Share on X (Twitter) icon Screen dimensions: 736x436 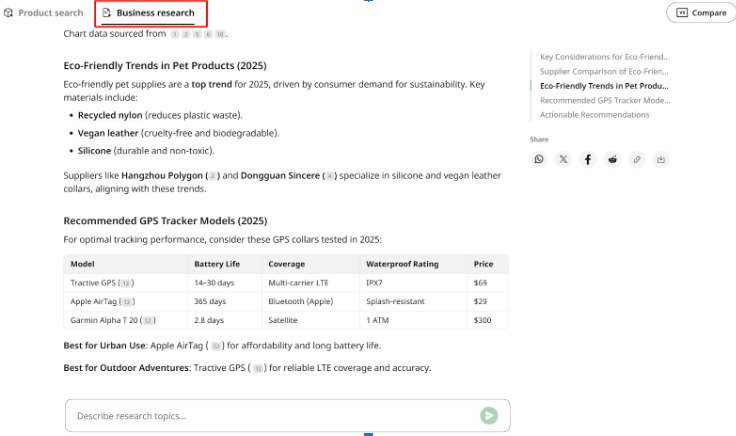[563, 160]
